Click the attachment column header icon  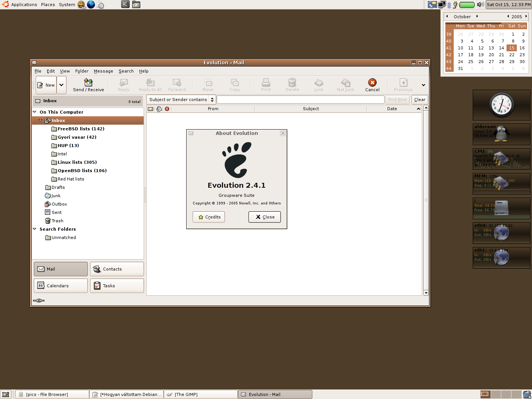click(159, 109)
